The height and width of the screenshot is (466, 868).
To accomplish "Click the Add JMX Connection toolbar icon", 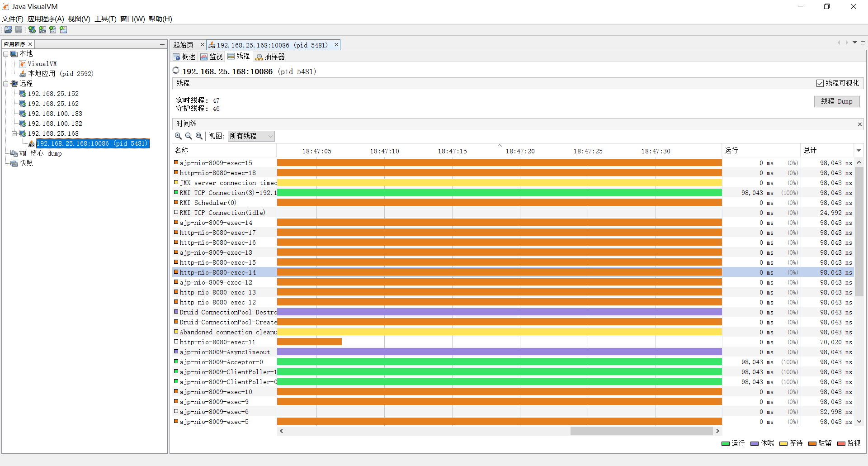I will pos(42,30).
